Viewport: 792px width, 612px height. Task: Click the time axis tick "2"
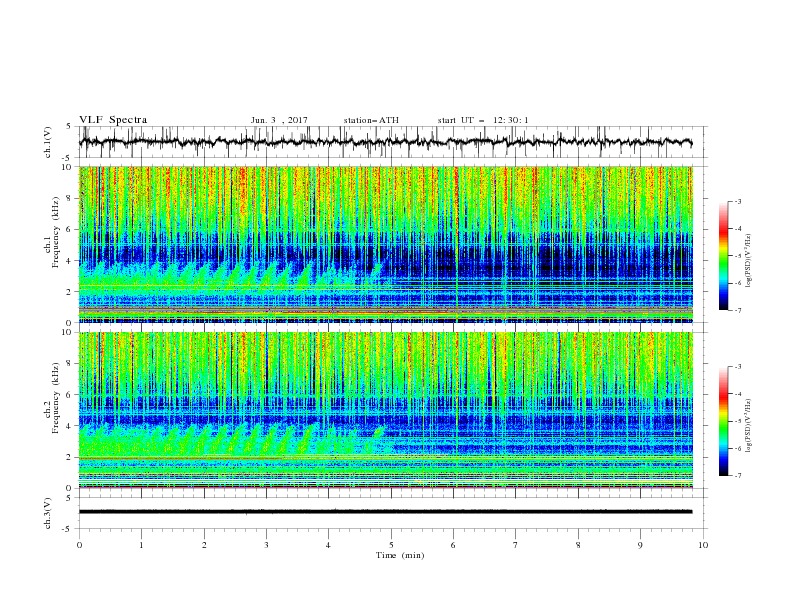[204, 545]
